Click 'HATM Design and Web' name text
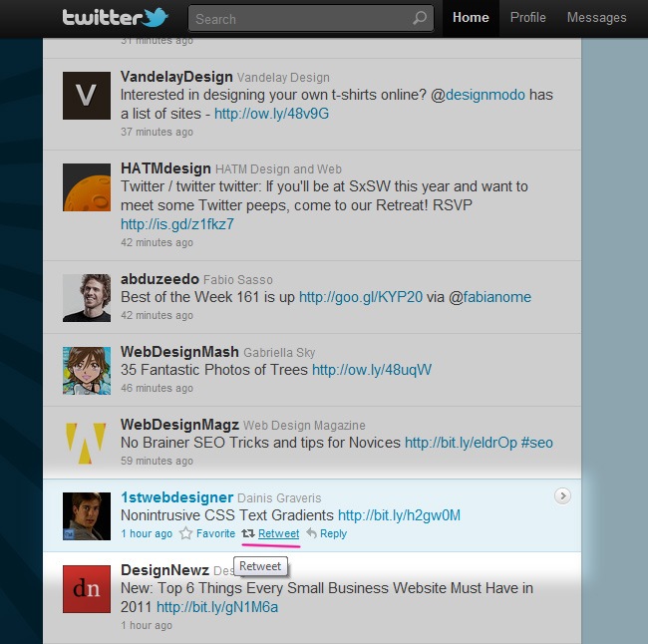This screenshot has width=648, height=644. pyautogui.click(x=278, y=169)
